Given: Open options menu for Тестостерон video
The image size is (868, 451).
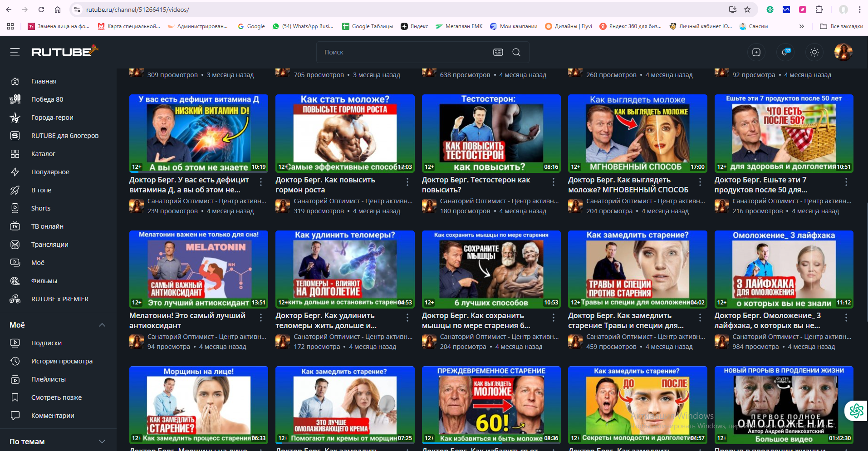Looking at the screenshot, I should pyautogui.click(x=554, y=182).
